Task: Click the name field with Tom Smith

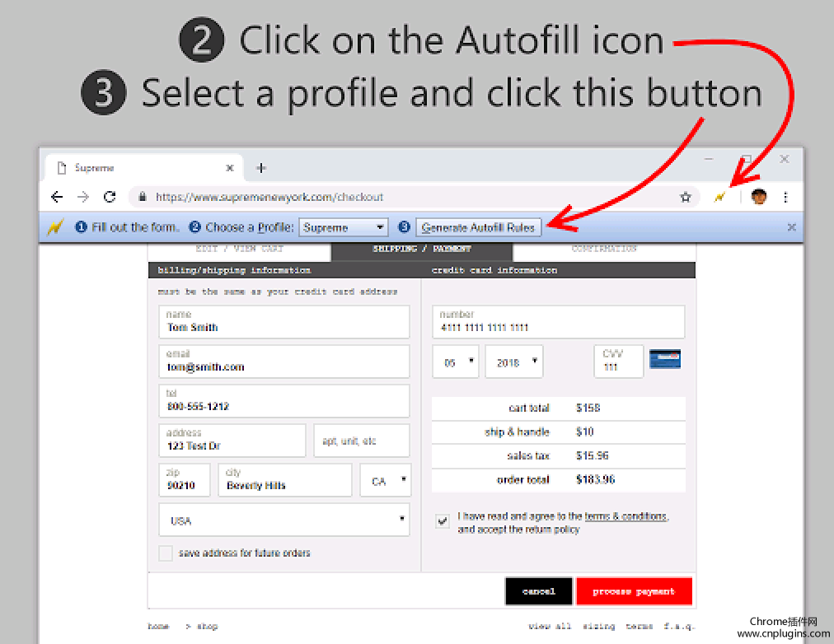Action: [x=284, y=321]
